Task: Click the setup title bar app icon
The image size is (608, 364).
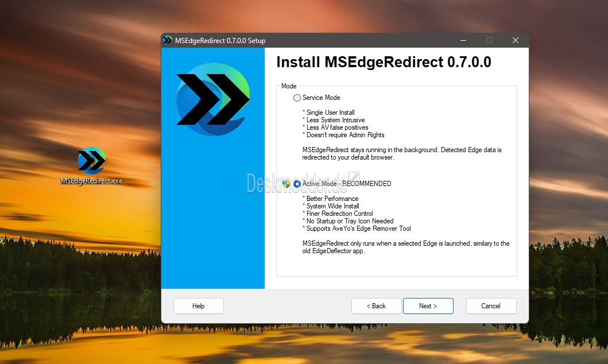Action: tap(168, 40)
